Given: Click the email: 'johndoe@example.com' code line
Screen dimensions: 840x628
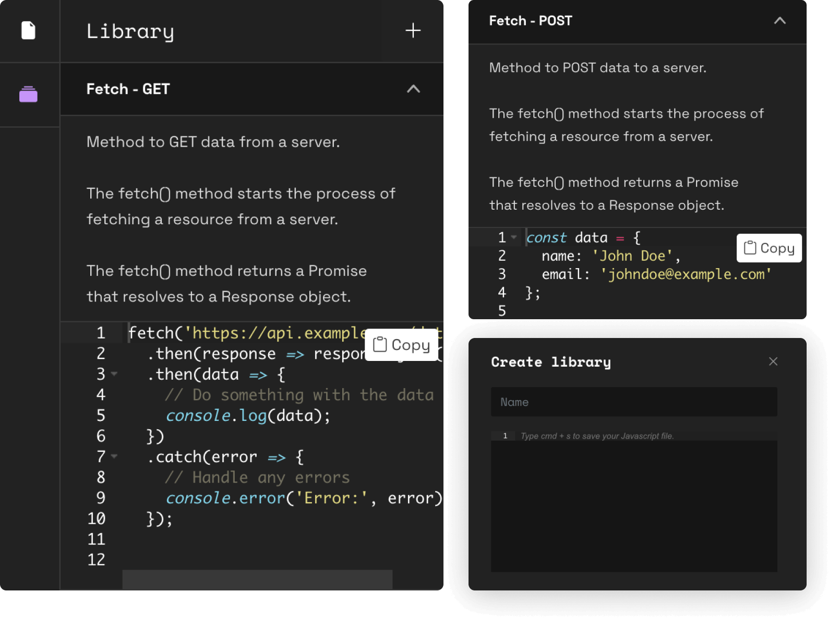Looking at the screenshot, I should [657, 274].
